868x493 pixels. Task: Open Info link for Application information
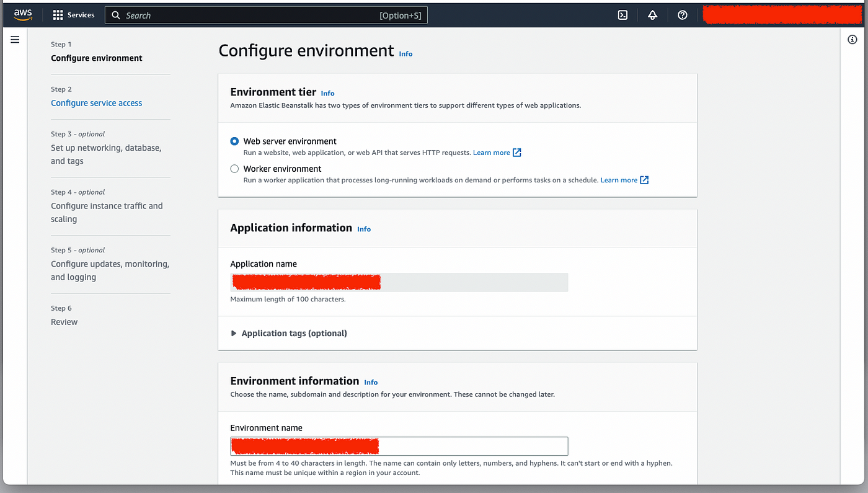click(x=364, y=229)
